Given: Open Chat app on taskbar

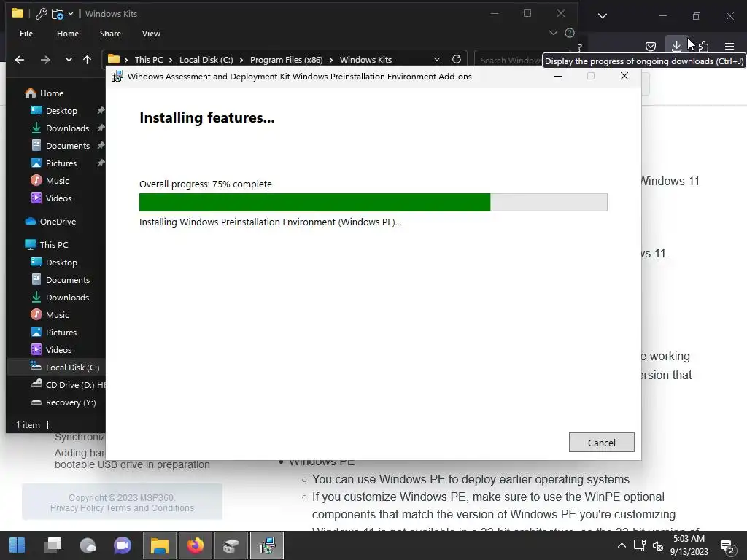Looking at the screenshot, I should pyautogui.click(x=123, y=545).
